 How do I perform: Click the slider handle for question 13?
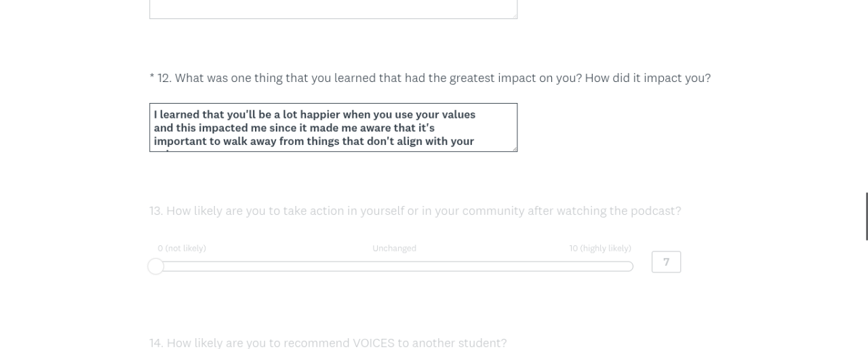click(x=156, y=266)
